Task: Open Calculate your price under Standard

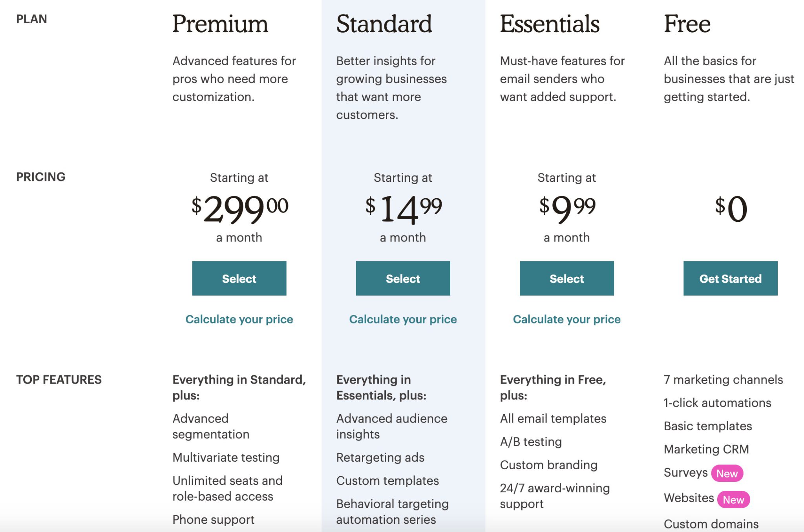Action: pos(402,319)
